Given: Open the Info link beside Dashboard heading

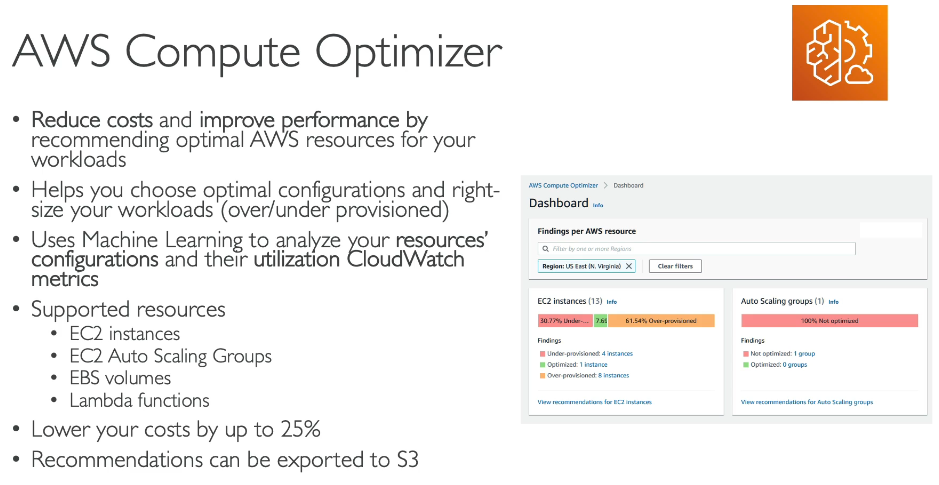Looking at the screenshot, I should (x=598, y=205).
